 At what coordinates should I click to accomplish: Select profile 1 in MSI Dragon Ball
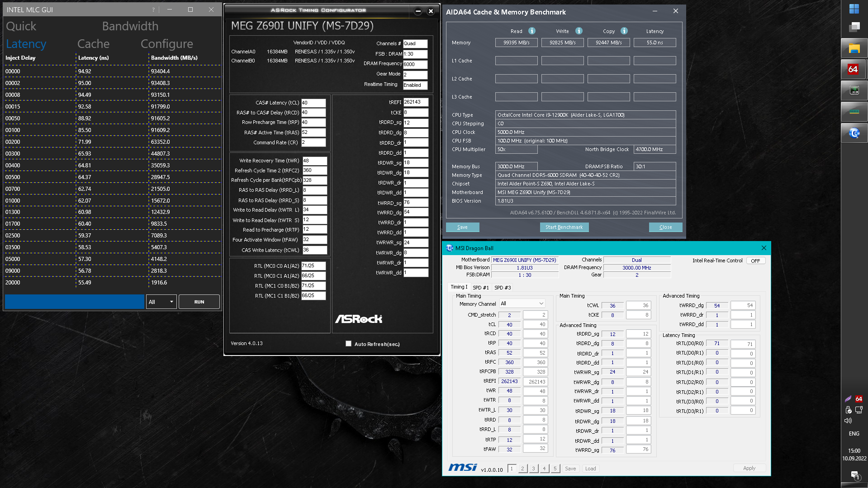coord(512,469)
